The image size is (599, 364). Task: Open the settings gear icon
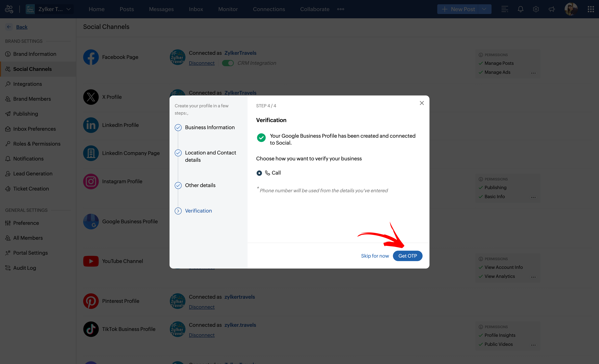pyautogui.click(x=536, y=9)
